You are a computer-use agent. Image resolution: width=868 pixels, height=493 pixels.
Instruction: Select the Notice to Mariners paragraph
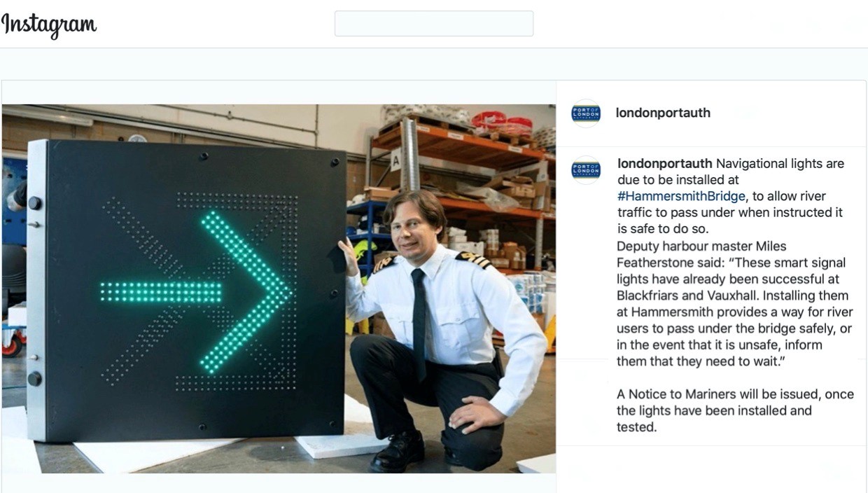pyautogui.click(x=735, y=410)
